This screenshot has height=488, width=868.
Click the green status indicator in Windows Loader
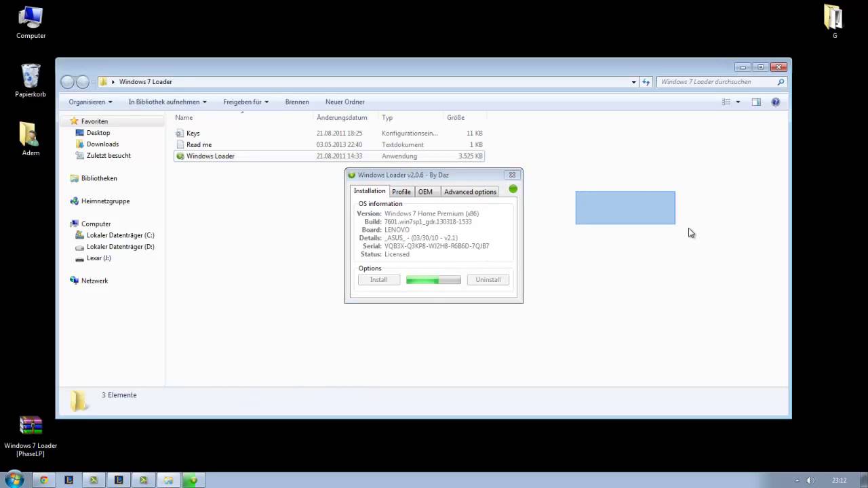pos(513,189)
